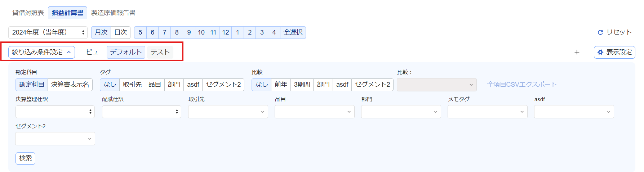Open the 取引先 filter dropdown

click(228, 112)
